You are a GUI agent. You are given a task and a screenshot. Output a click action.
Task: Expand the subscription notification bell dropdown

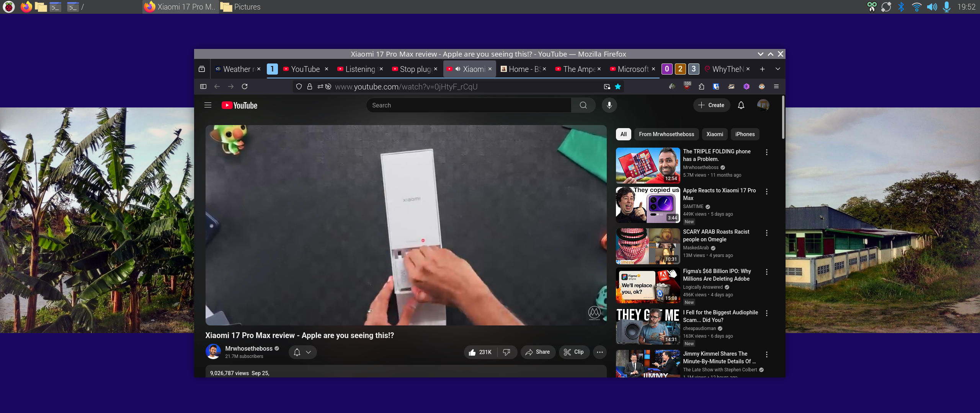click(308, 352)
